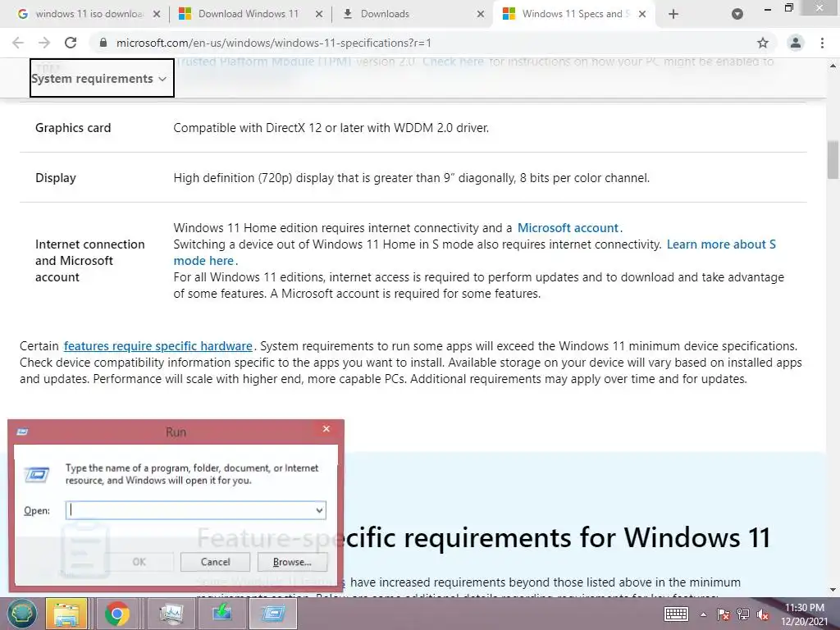Switch to the Download Windows 11 tab
Screen dimensions: 840x630
tap(248, 14)
